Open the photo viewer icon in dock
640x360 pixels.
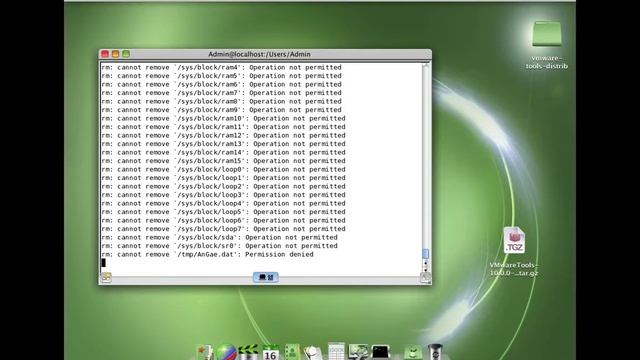[x=358, y=352]
